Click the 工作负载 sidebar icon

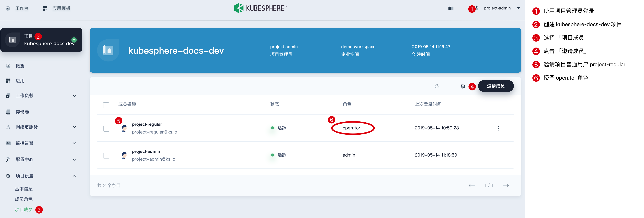pyautogui.click(x=8, y=95)
